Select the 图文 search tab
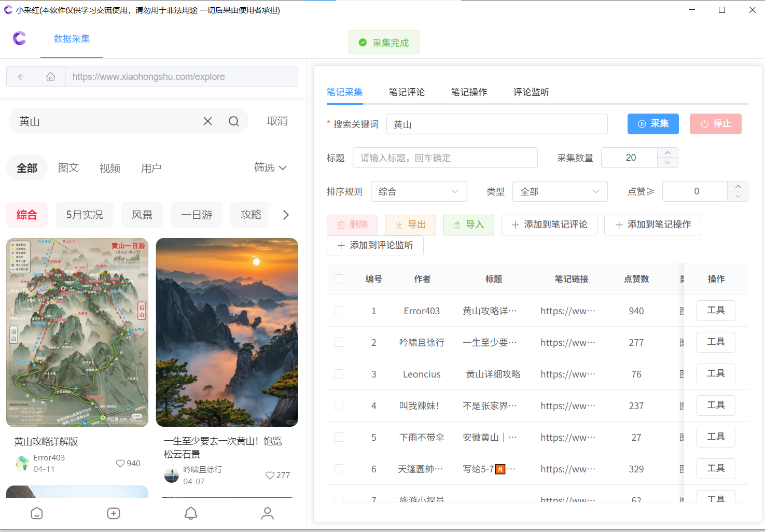The image size is (765, 532). click(x=68, y=168)
